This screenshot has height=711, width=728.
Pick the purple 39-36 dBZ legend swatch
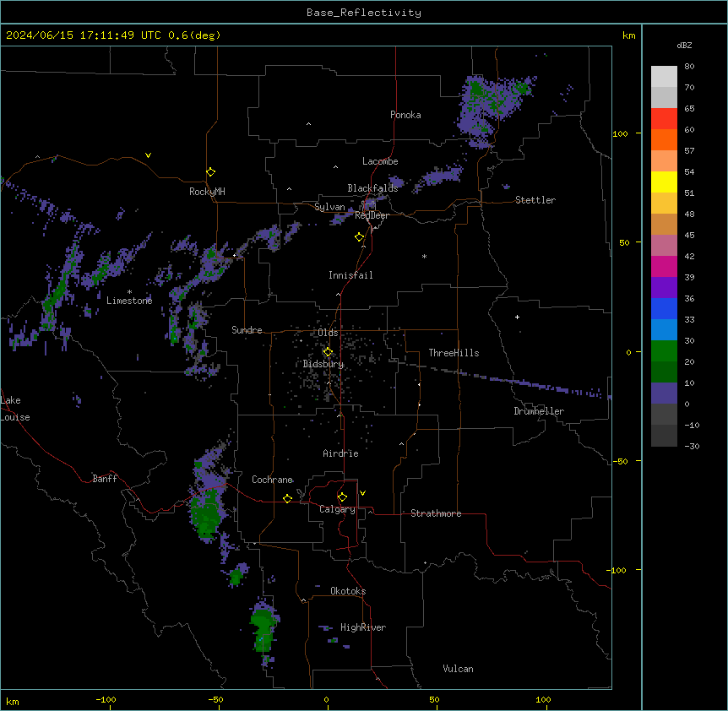click(664, 288)
